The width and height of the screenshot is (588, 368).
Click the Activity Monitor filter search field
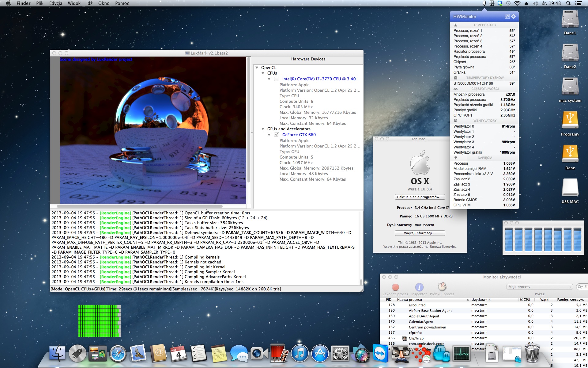pyautogui.click(x=583, y=287)
